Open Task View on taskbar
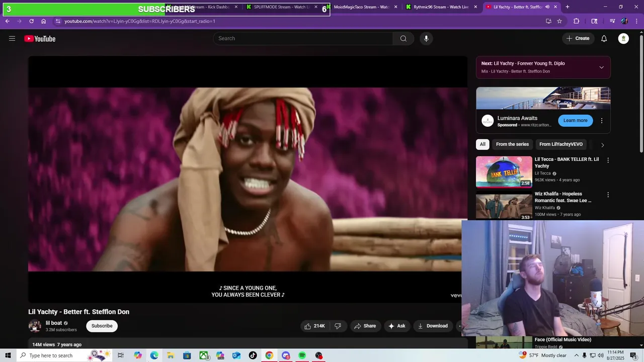 tap(121, 355)
